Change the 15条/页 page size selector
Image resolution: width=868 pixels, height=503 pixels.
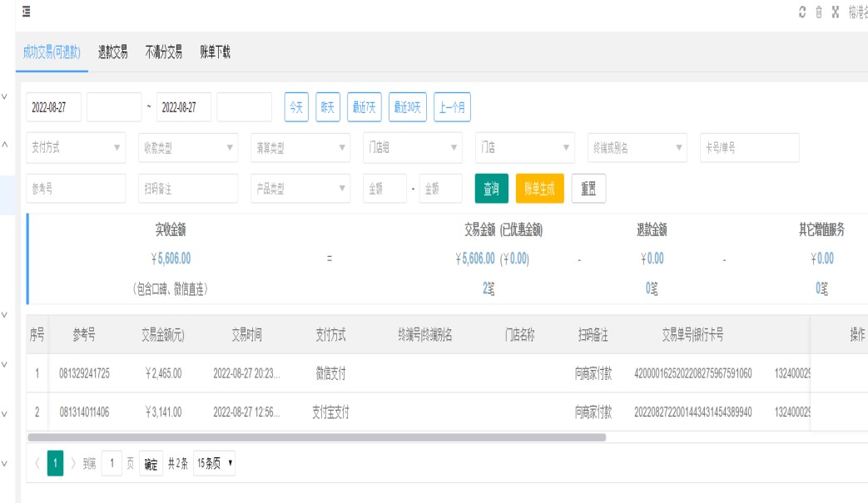pos(215,464)
